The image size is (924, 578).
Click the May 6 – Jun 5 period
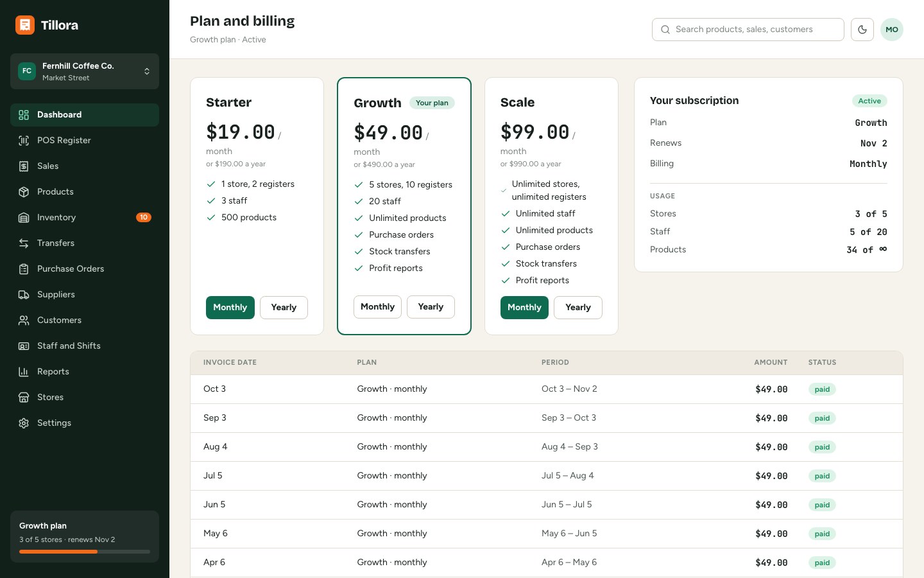point(569,534)
